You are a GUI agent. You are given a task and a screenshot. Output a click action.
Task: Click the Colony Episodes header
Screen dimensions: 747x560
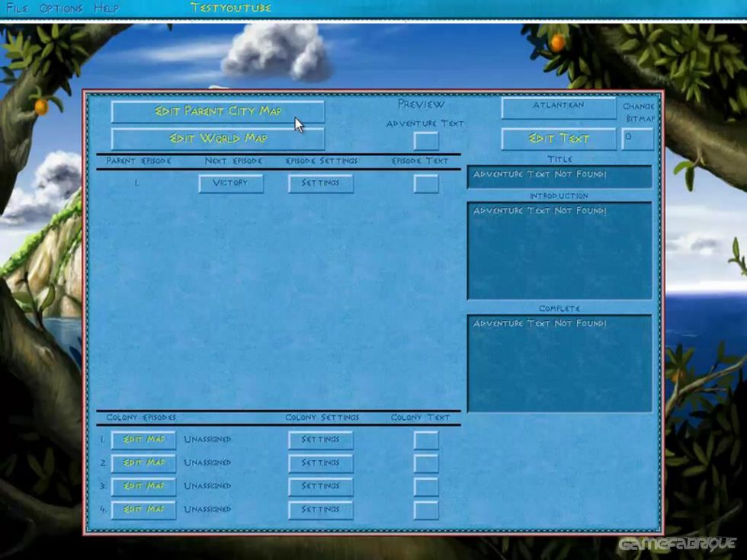pos(141,418)
